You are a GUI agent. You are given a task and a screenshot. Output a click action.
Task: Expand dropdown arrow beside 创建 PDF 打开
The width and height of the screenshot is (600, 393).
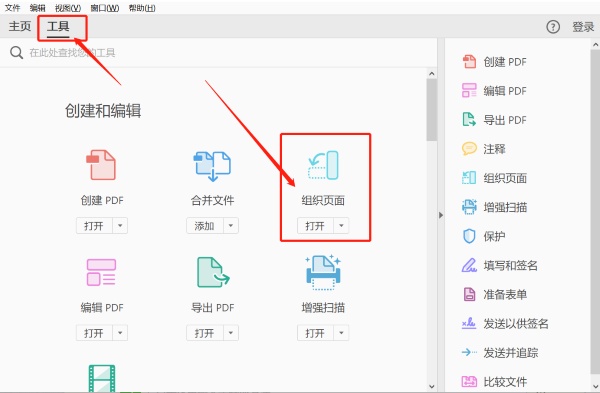click(120, 226)
